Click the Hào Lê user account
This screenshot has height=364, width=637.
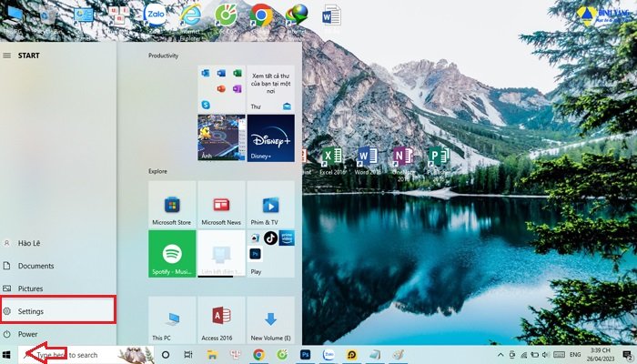click(x=30, y=243)
